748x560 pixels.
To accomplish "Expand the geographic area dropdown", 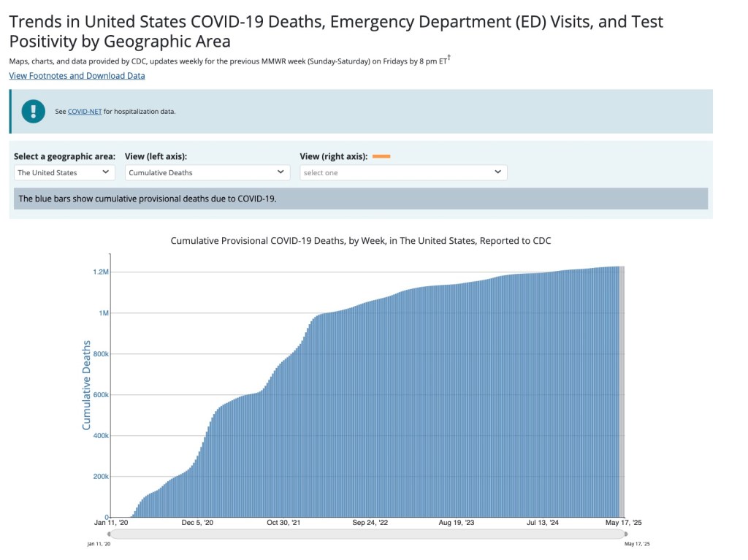I will (x=64, y=172).
